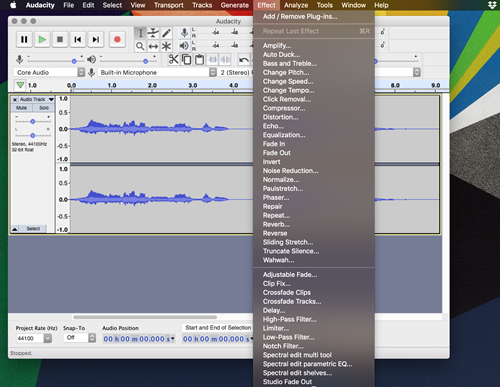Open the 2 (Stereo) recording channels dropdown
500x387 pixels.
point(236,72)
